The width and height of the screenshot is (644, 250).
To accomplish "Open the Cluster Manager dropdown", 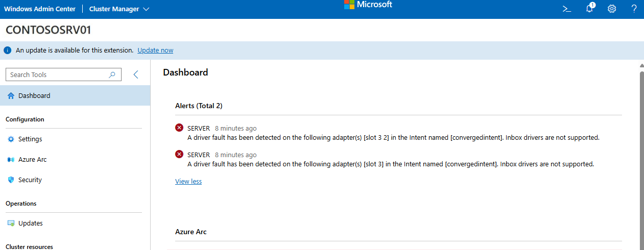I will pos(119,9).
